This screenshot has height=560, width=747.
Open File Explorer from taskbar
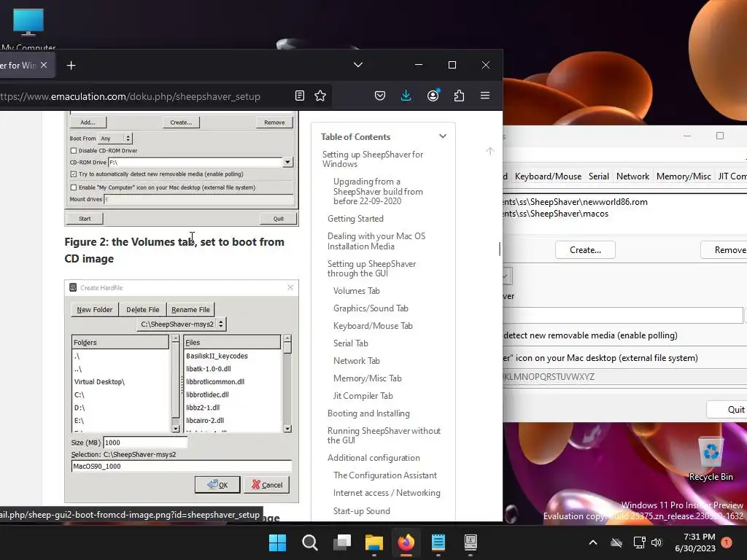374,542
